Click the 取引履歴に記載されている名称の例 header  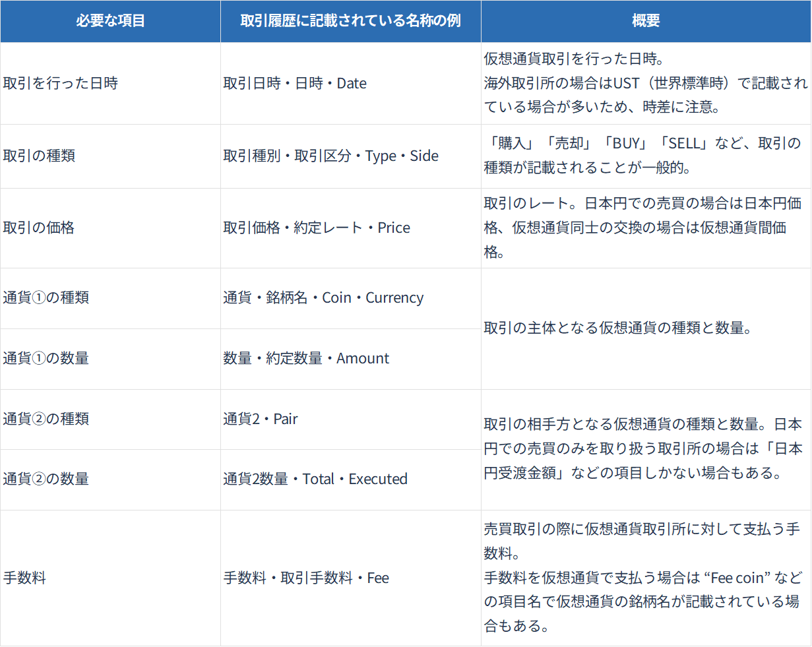click(x=350, y=21)
